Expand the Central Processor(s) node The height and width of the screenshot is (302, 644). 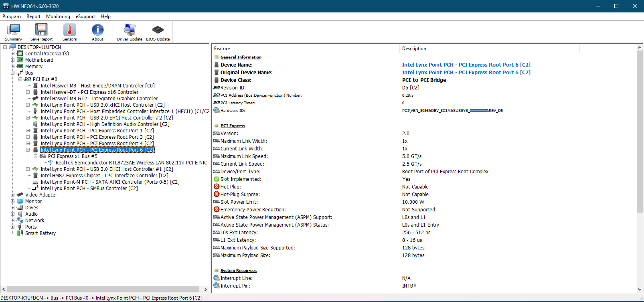coord(12,54)
